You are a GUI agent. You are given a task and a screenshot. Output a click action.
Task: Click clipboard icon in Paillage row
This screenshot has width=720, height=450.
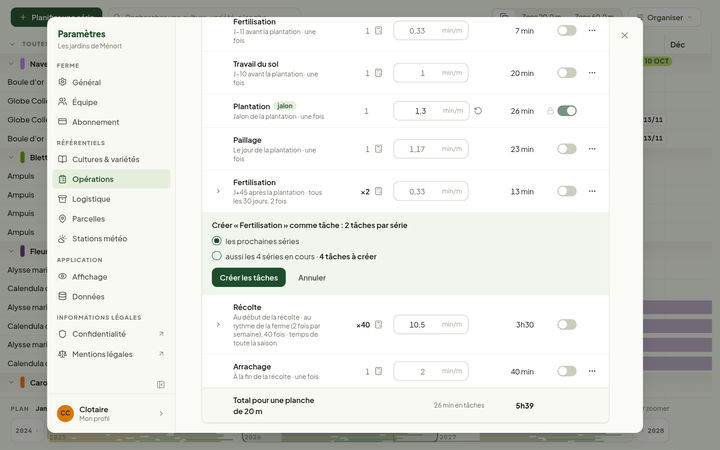pyautogui.click(x=378, y=149)
